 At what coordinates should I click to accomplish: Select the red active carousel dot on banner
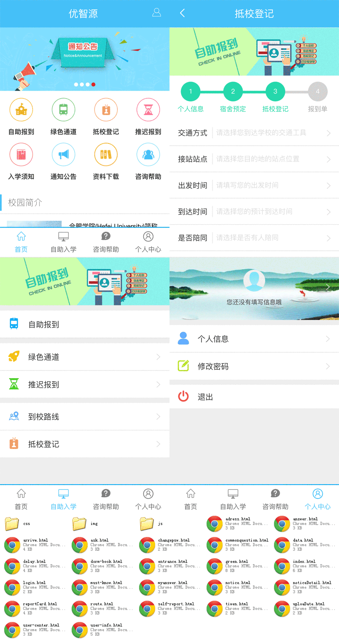[x=93, y=85]
